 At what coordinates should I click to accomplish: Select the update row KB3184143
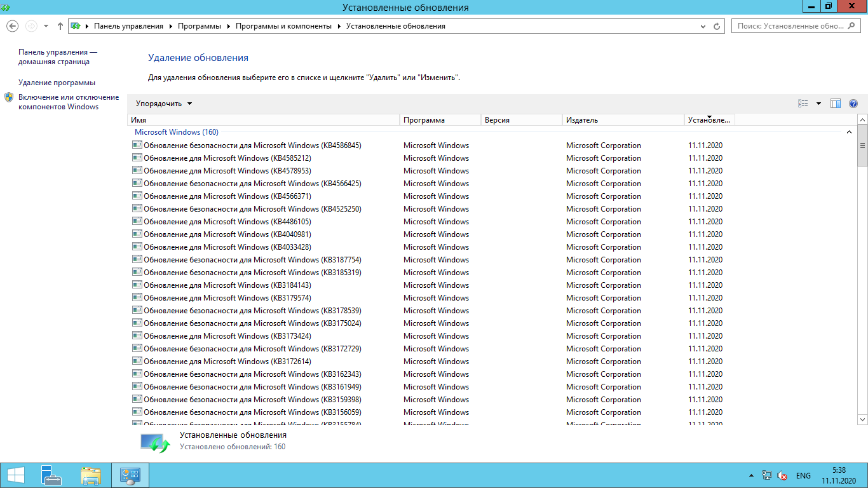coord(431,285)
